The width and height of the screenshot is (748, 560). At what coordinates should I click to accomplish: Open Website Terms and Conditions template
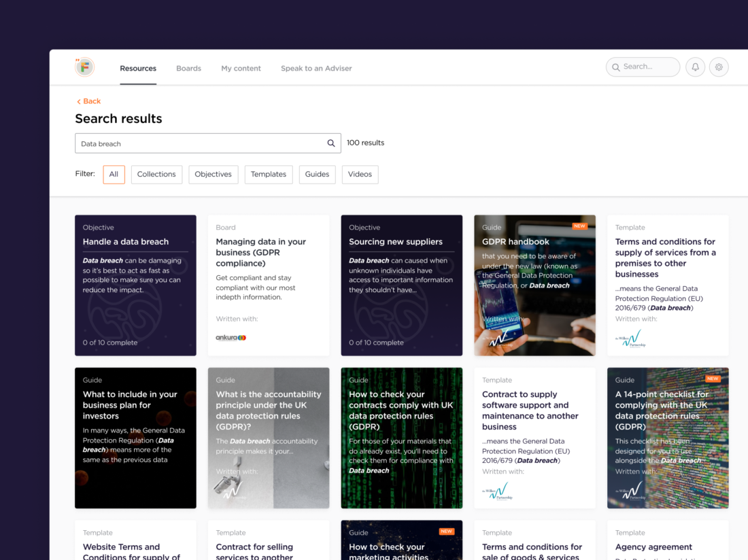(135, 540)
